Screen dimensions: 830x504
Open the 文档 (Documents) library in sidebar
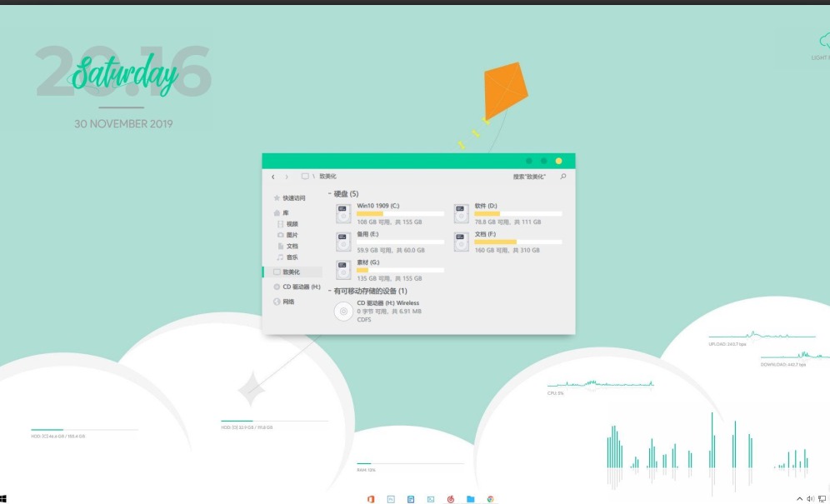[287, 247]
